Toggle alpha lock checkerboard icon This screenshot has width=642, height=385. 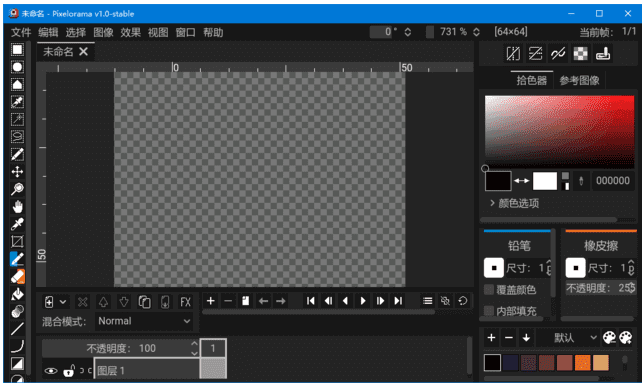tap(580, 53)
